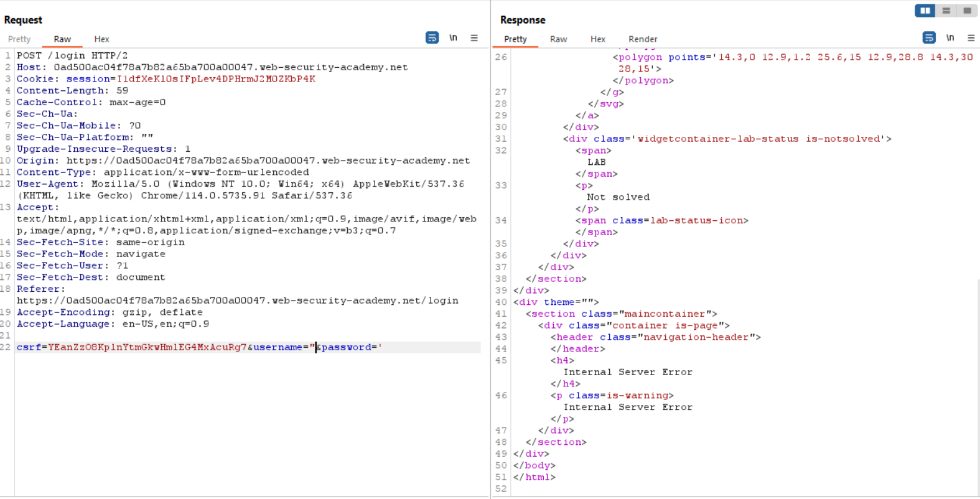Viewport: 980px width, 499px height.
Task: Click the Accept-Language header line
Action: (113, 324)
